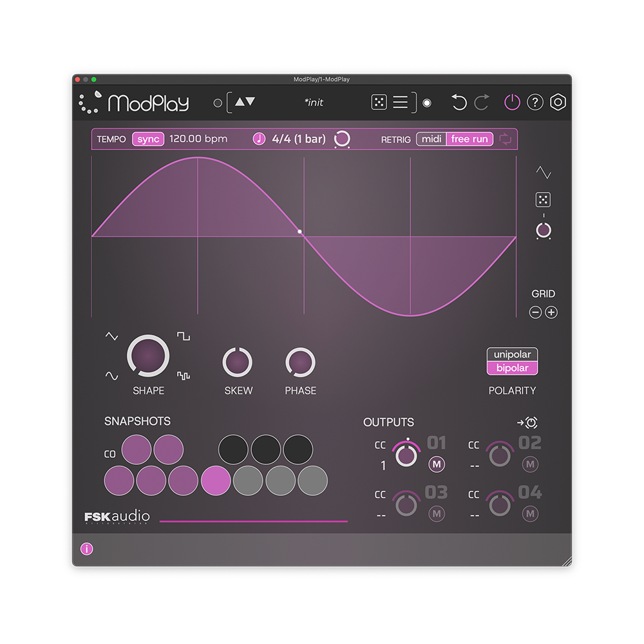Screen dimensions: 644x644
Task: Click the randomize amount knob under dice
Action: 544,230
